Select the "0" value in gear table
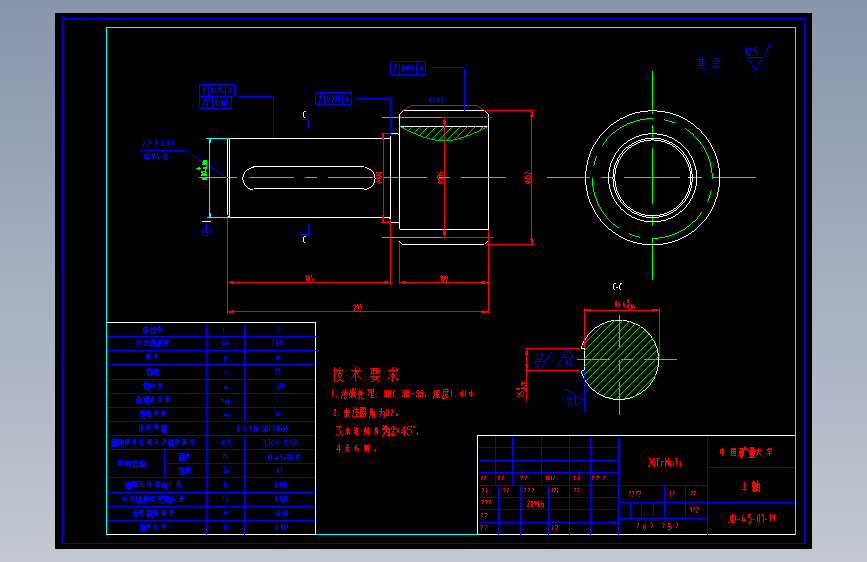867x562 pixels. click(x=278, y=414)
